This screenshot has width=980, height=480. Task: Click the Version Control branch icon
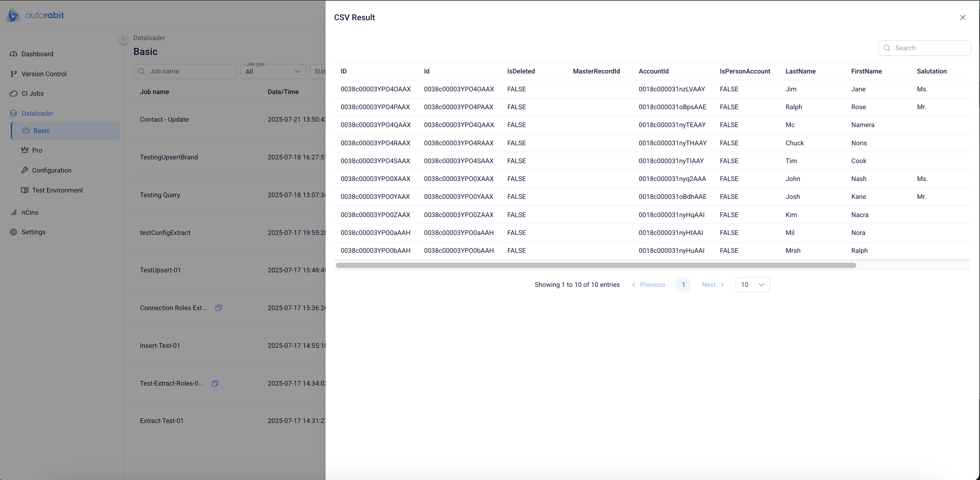[14, 74]
